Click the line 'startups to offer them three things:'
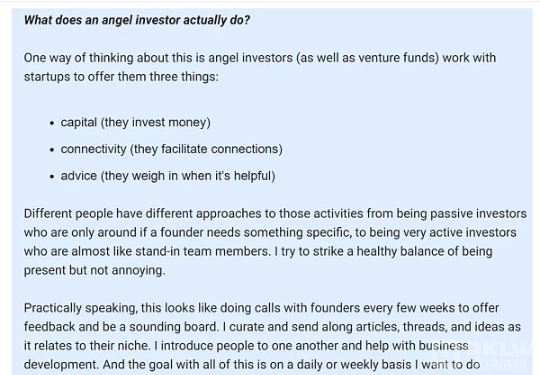This screenshot has width=540, height=375. (x=121, y=76)
